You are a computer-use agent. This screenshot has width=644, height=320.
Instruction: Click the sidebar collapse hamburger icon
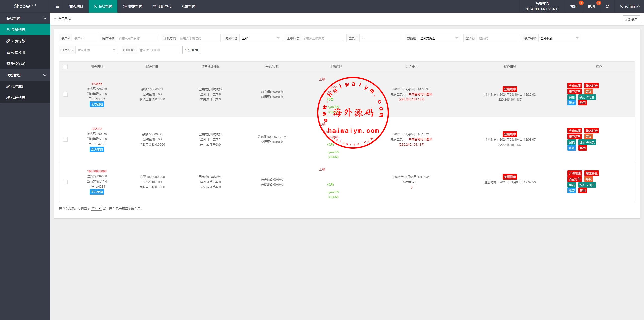coord(57,6)
